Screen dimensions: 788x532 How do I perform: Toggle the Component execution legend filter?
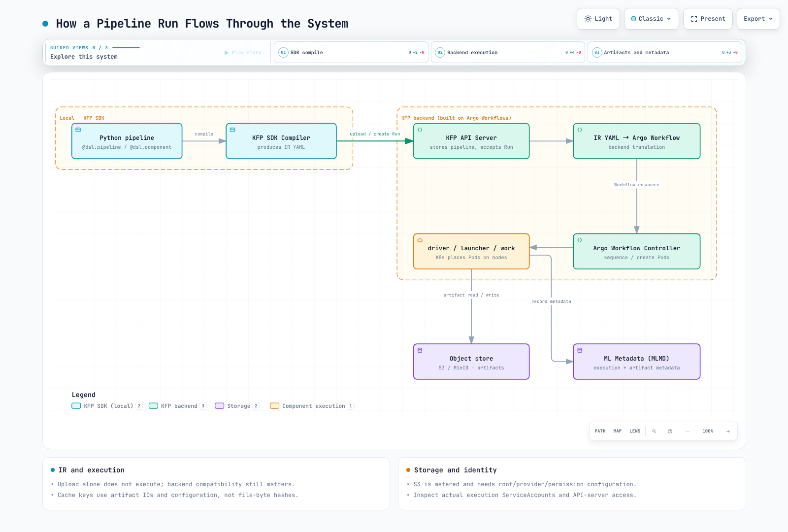pyautogui.click(x=312, y=406)
